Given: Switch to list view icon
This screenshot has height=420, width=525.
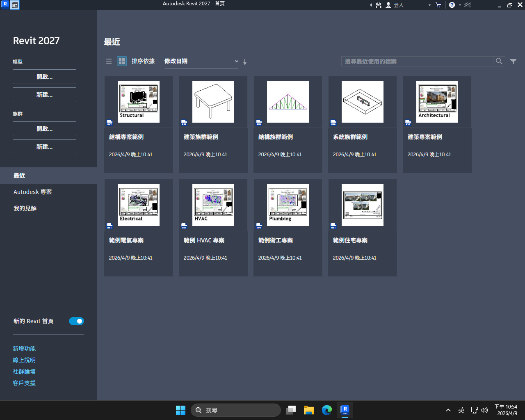Looking at the screenshot, I should pos(109,61).
